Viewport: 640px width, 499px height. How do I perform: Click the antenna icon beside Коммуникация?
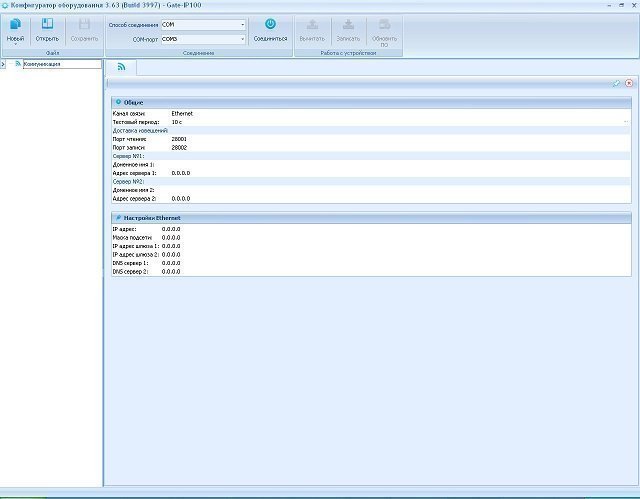pyautogui.click(x=18, y=64)
